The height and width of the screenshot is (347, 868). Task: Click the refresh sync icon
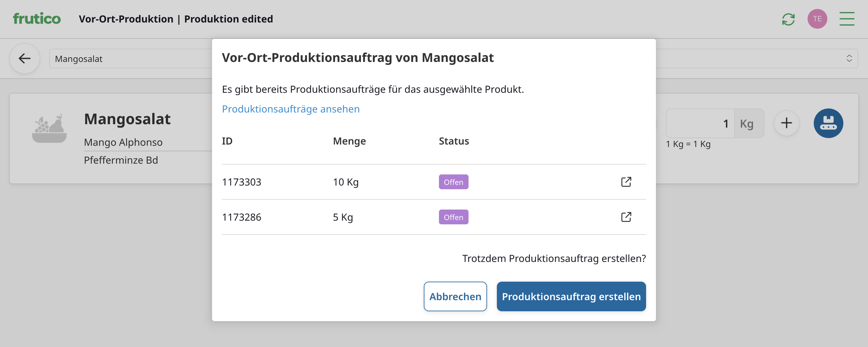point(788,19)
